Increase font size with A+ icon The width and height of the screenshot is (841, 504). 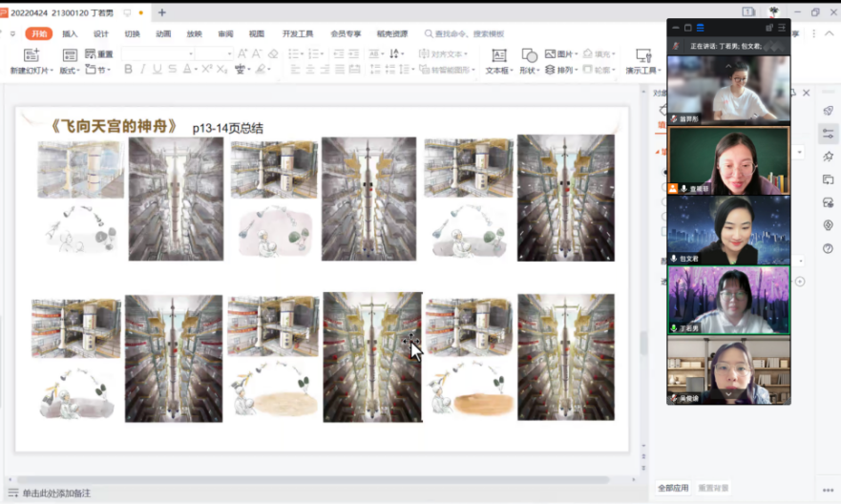click(242, 53)
